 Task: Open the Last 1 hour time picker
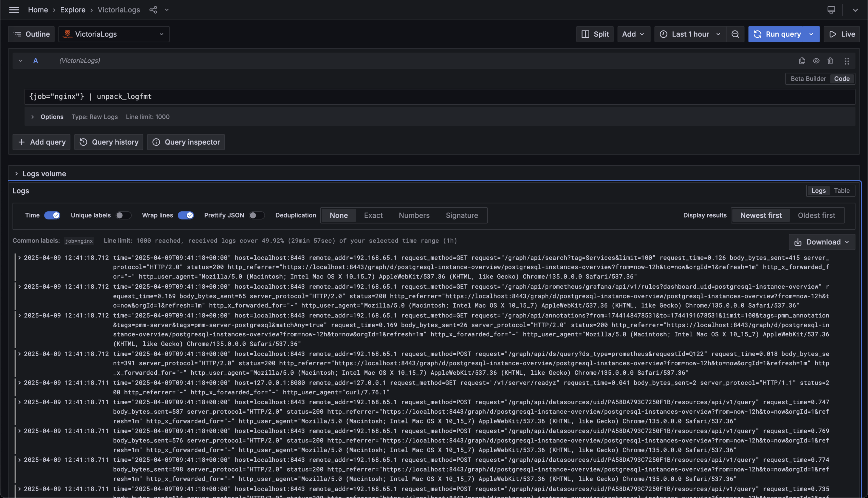690,34
